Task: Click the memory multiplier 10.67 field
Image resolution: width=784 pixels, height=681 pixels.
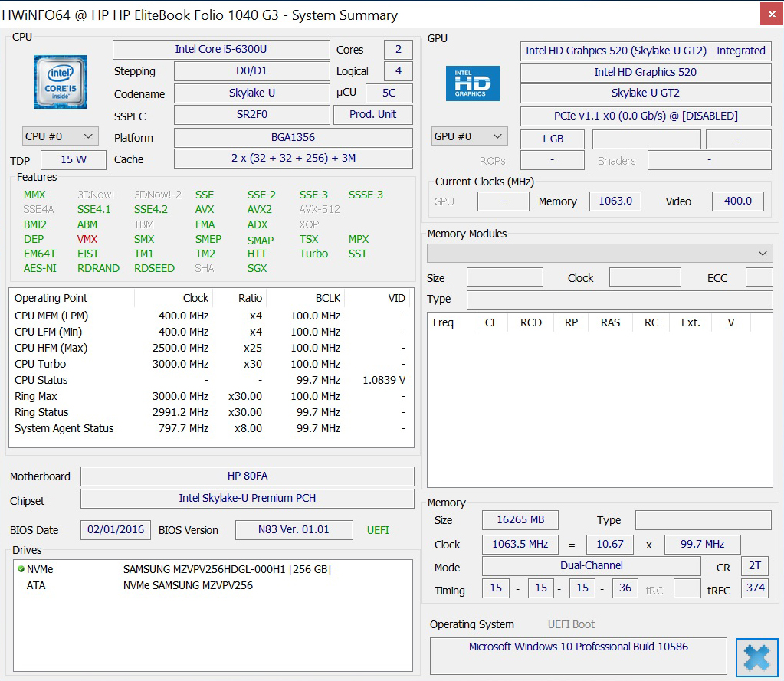Action: tap(610, 545)
